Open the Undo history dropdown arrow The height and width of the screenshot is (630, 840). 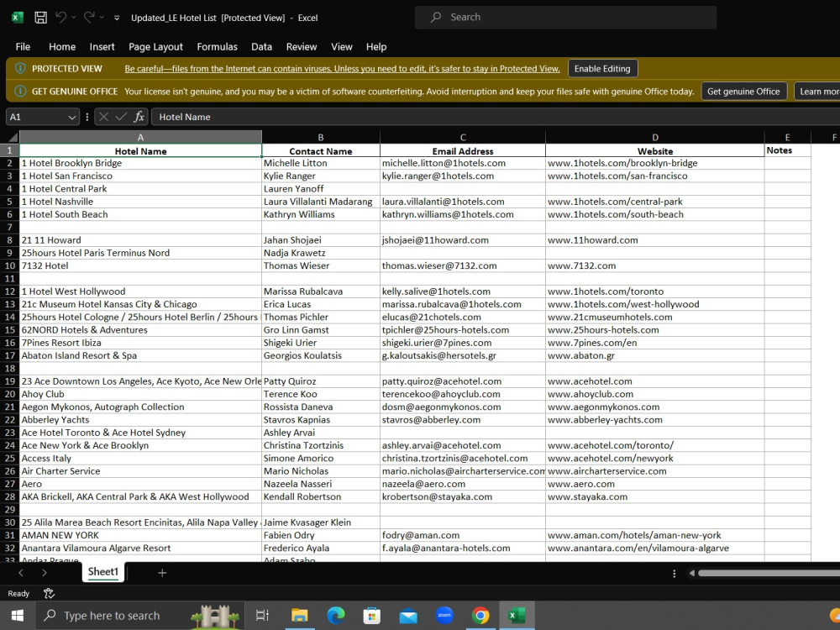74,18
